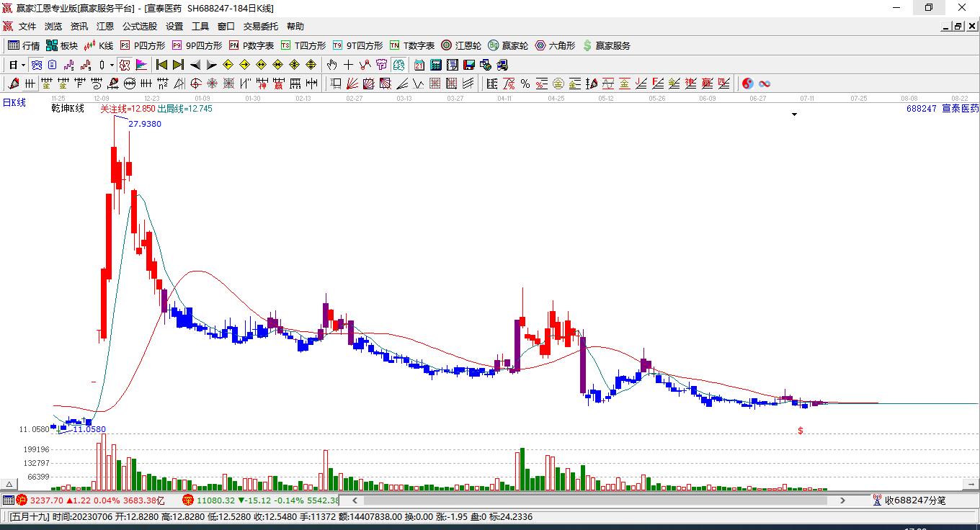This screenshot has height=530, width=980.
Task: Open the 行情 quotes view
Action: coord(24,45)
